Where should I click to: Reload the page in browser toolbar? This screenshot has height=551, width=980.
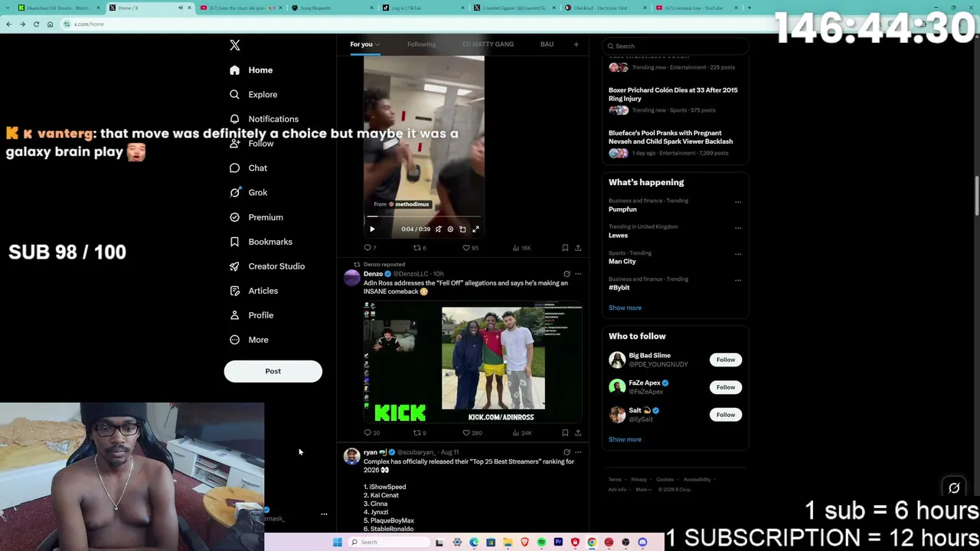coord(36,24)
